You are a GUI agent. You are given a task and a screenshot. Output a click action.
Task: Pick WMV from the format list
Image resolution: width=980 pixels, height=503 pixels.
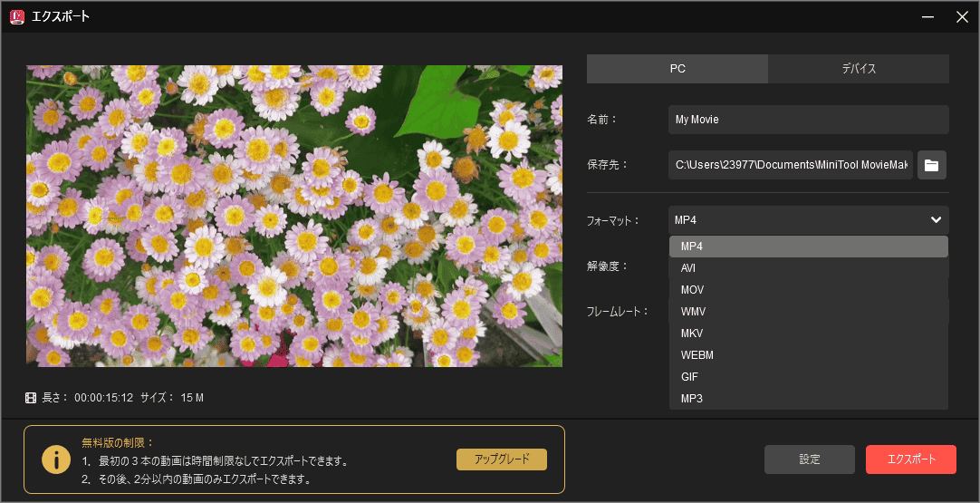click(808, 312)
